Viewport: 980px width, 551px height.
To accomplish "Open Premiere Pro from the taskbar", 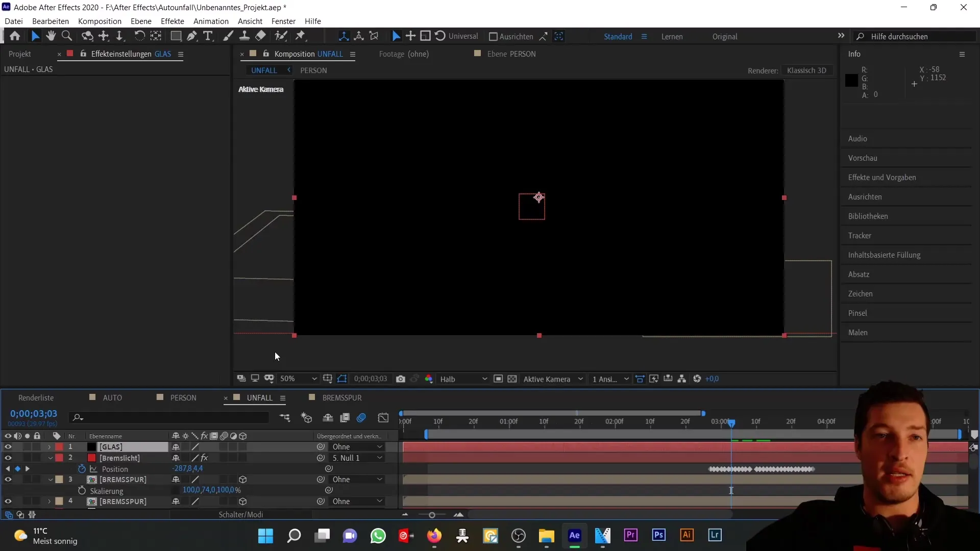I will coord(631,536).
